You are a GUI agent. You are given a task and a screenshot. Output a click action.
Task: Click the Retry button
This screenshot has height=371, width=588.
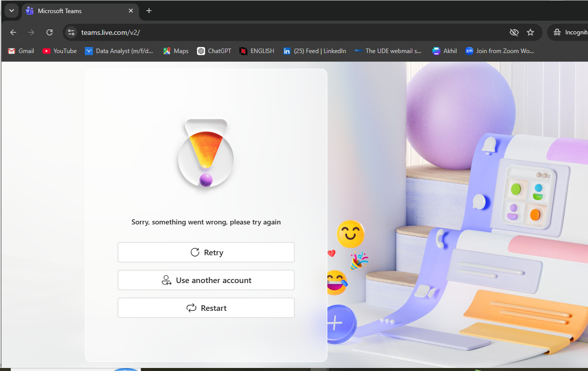206,252
